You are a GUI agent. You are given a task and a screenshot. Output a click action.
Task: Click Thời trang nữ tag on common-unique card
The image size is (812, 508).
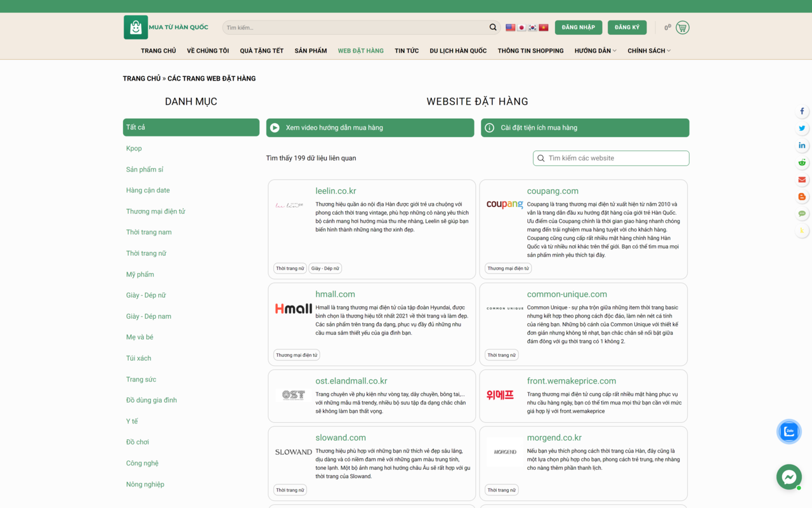[x=502, y=355]
